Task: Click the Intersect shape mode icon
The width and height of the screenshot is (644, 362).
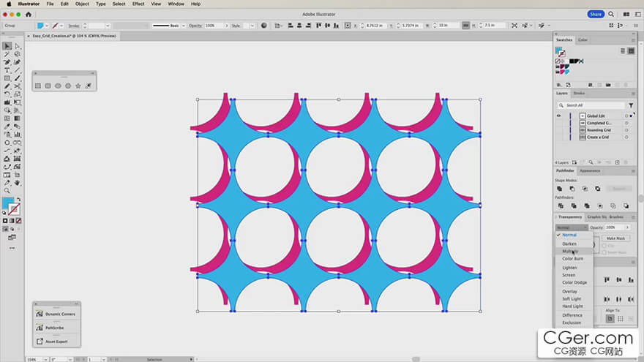Action: pos(585,189)
